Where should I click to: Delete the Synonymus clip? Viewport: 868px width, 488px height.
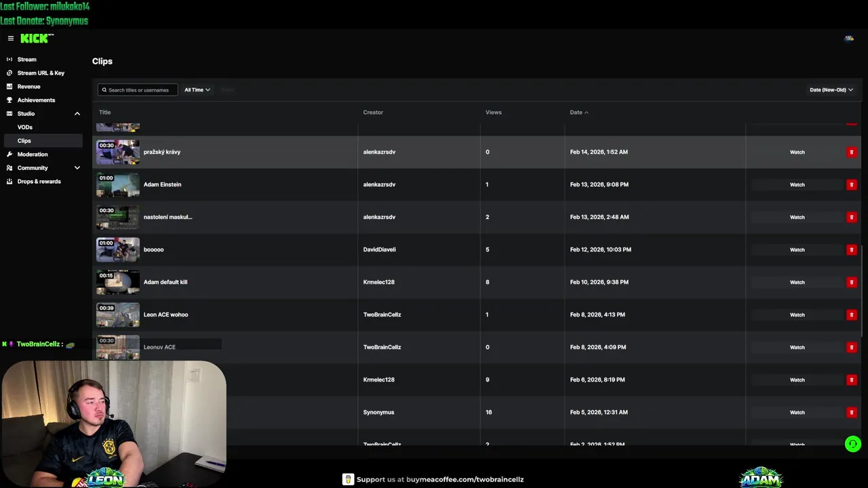coord(851,412)
